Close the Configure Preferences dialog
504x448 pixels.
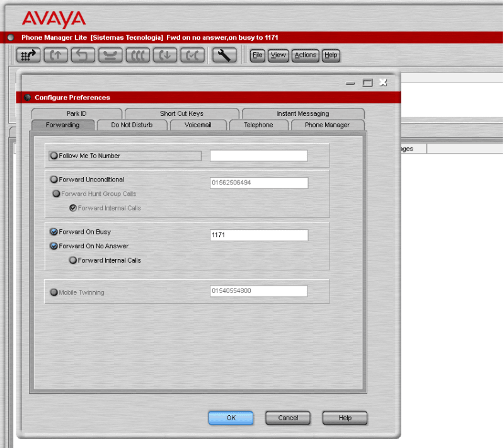(383, 83)
